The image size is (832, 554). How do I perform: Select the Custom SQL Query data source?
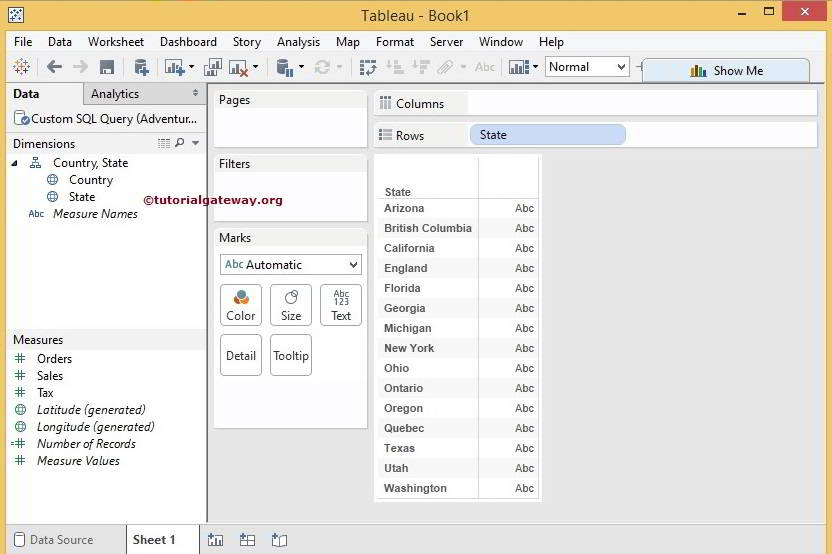pos(106,119)
